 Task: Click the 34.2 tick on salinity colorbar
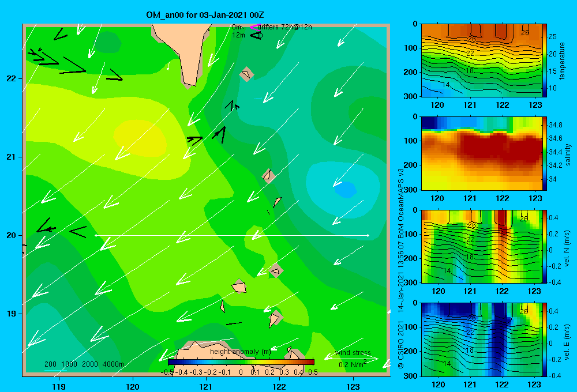(x=556, y=165)
